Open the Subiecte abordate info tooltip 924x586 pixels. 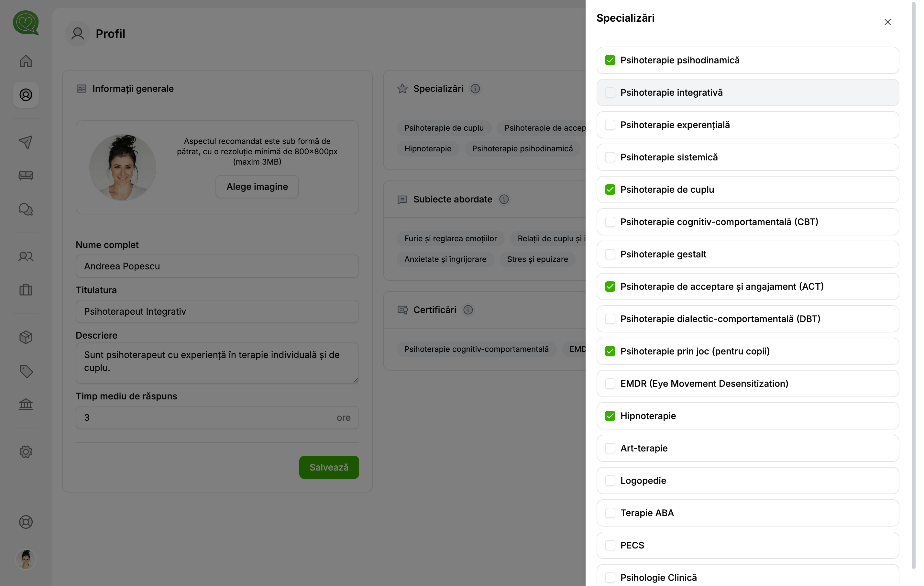504,199
